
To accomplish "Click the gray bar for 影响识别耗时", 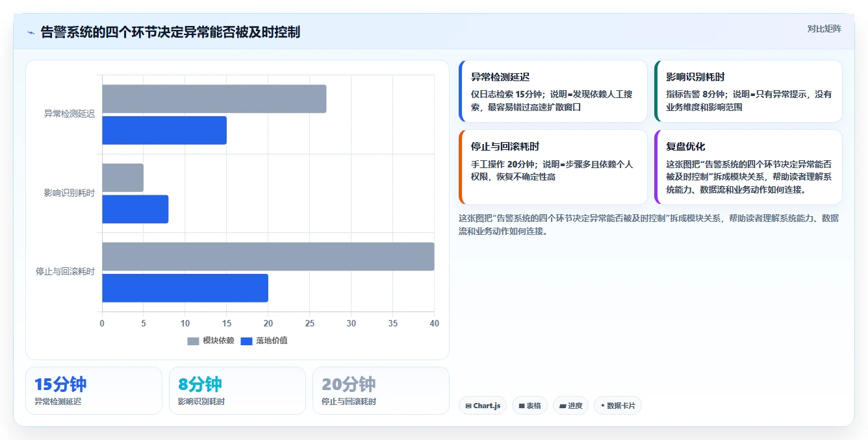I will [123, 178].
